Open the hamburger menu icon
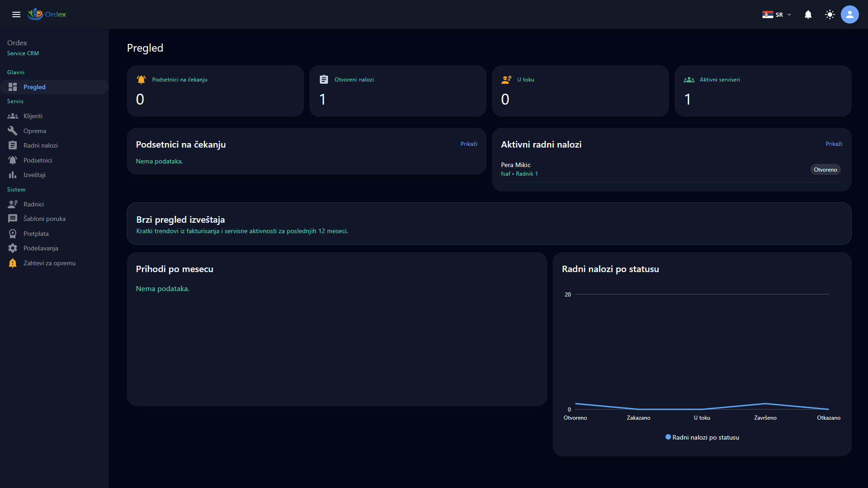The width and height of the screenshot is (868, 488). tap(16, 14)
